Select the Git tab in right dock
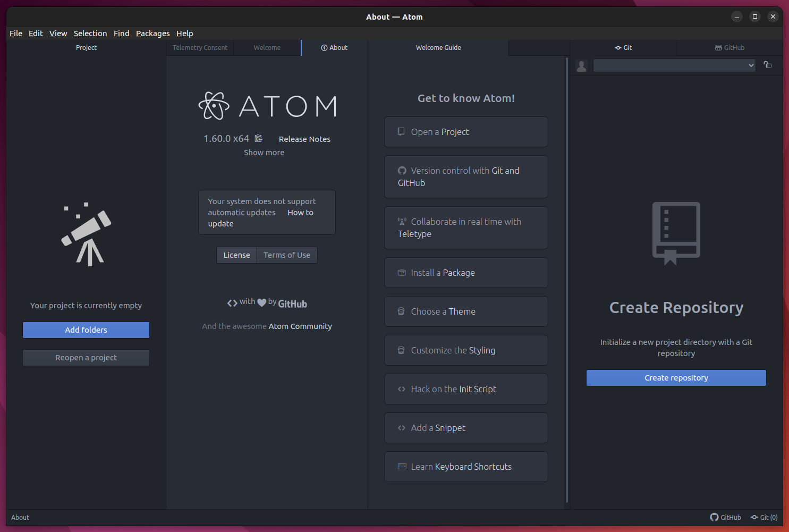 (x=623, y=48)
